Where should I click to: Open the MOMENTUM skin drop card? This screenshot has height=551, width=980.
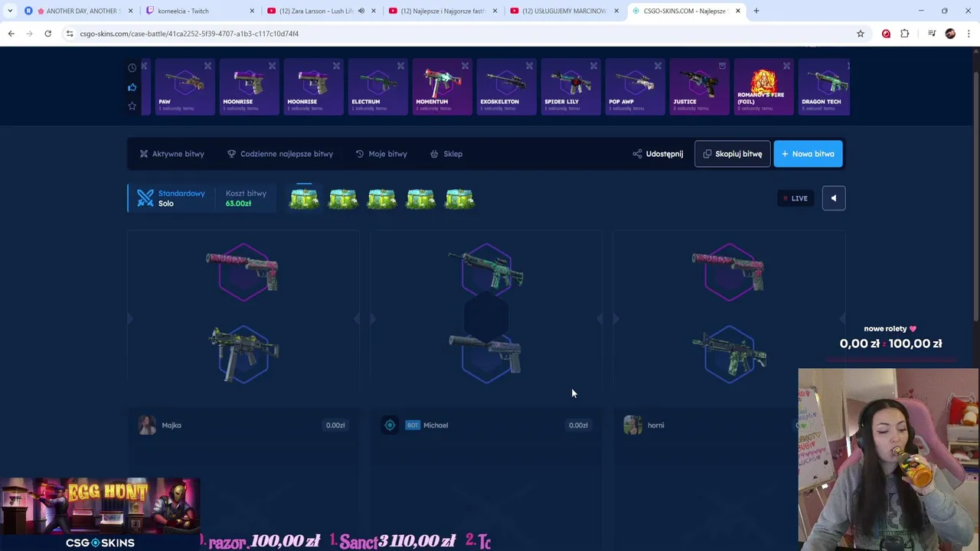[442, 86]
